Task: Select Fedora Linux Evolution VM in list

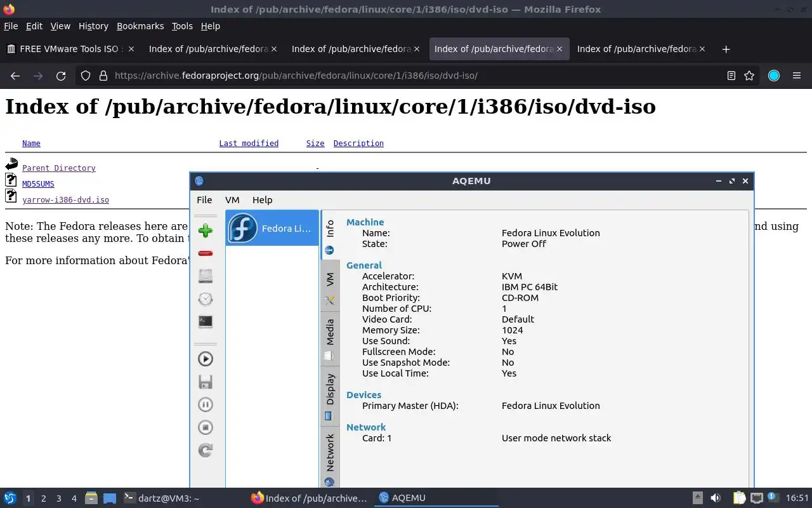Action: click(272, 228)
